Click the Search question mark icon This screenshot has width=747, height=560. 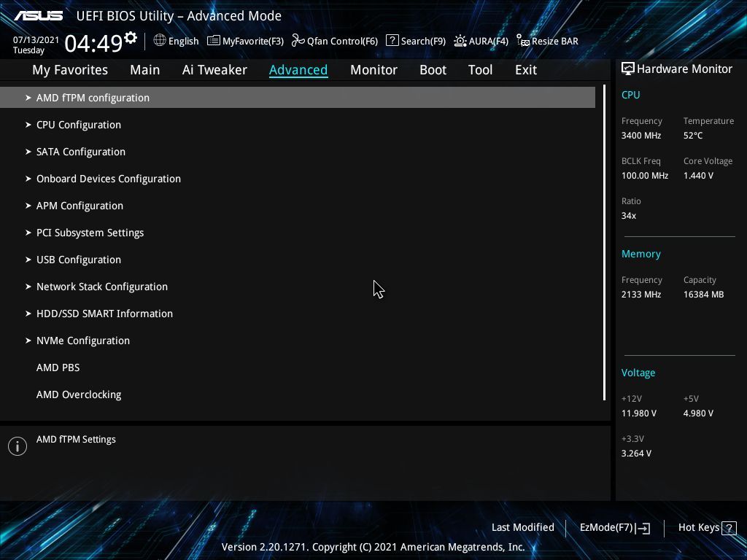click(x=392, y=41)
